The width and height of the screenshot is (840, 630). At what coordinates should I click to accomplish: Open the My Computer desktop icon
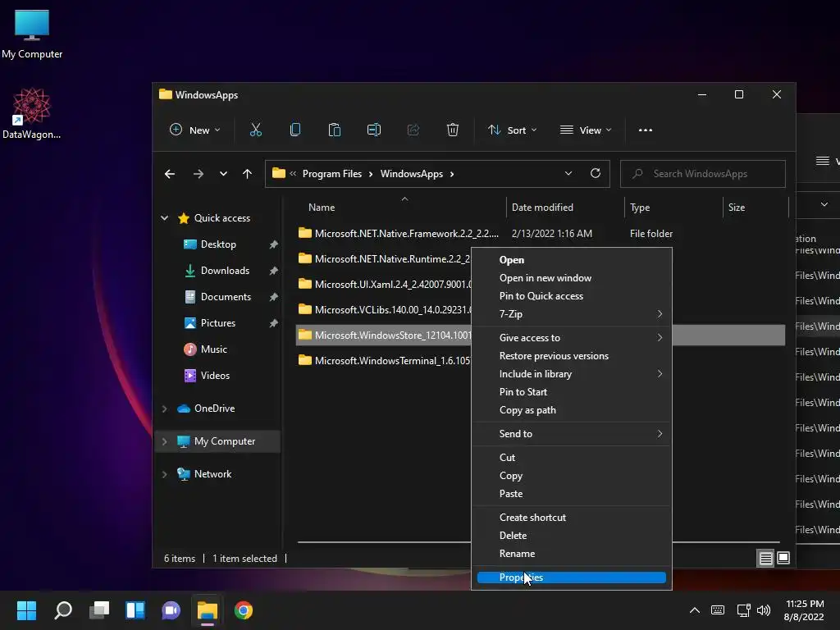[32, 34]
